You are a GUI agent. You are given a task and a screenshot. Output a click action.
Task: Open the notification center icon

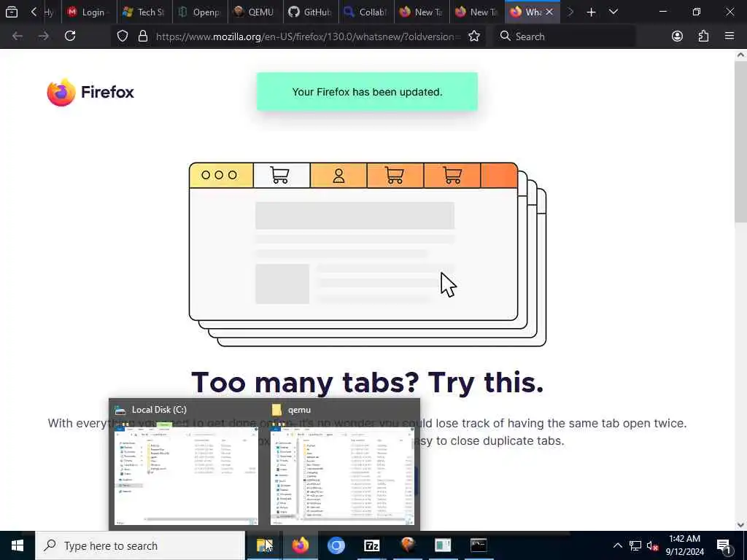coord(724,545)
